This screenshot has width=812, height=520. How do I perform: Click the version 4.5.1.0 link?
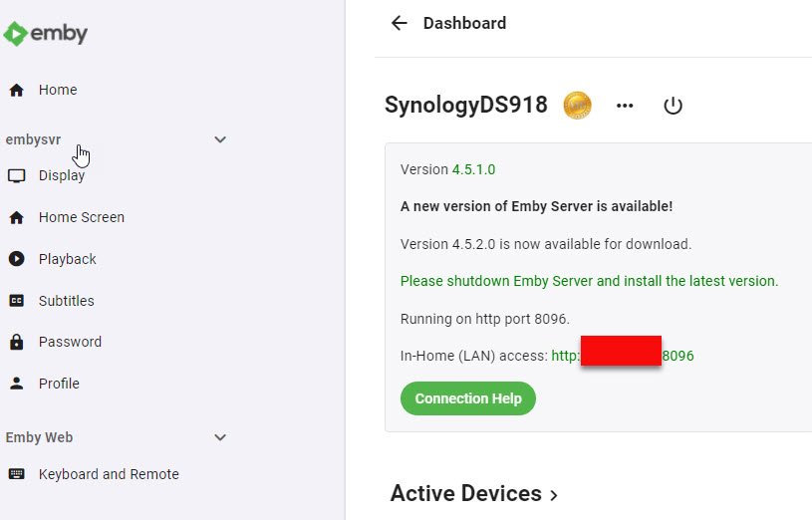click(x=473, y=169)
